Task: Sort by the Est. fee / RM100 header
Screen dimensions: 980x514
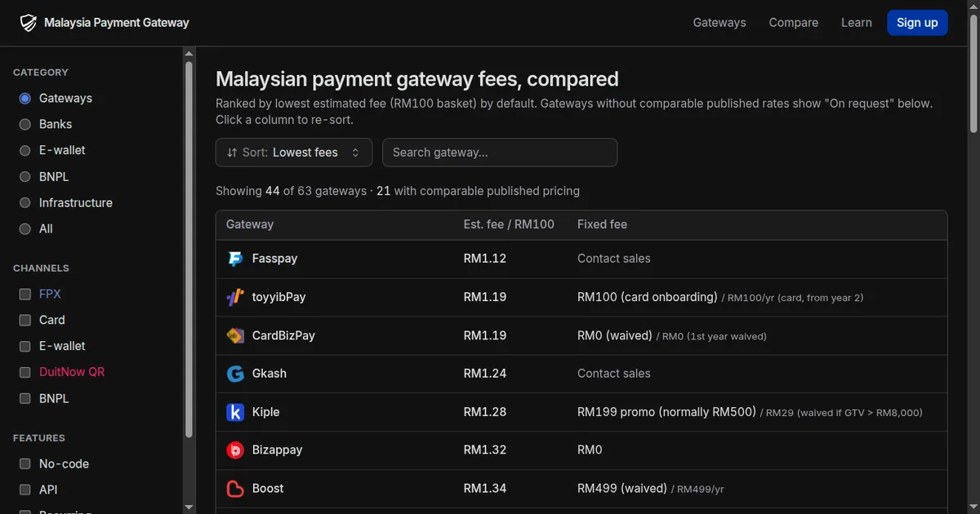Action: pyautogui.click(x=509, y=224)
